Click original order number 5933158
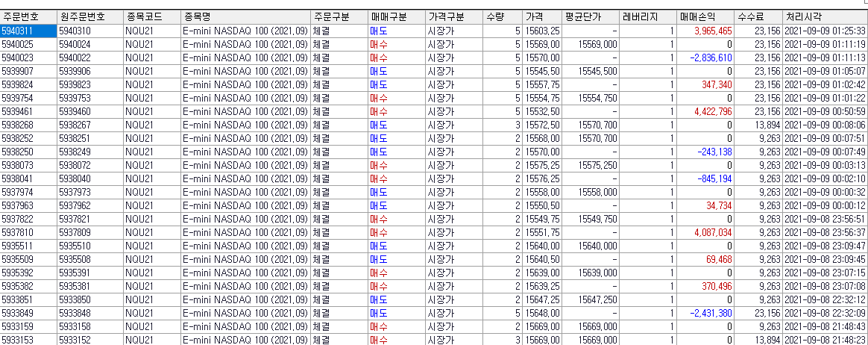This screenshot has width=868, height=345. point(90,326)
